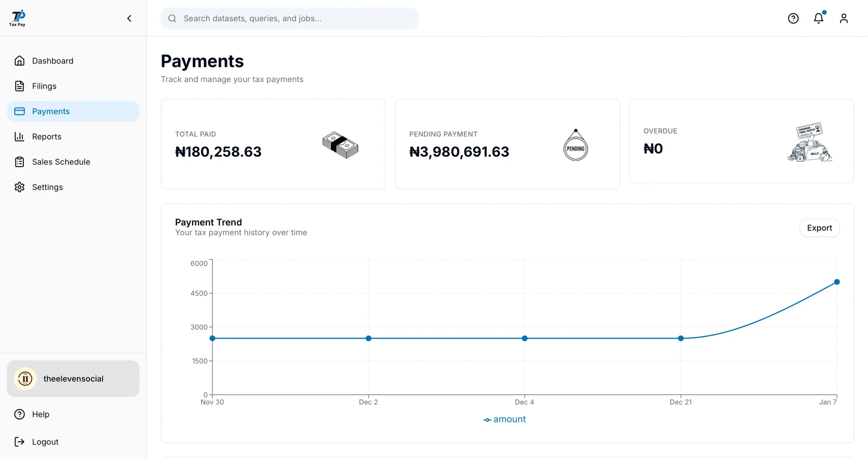Image resolution: width=868 pixels, height=459 pixels.
Task: Open Help at the sidebar bottom
Action: tap(40, 414)
